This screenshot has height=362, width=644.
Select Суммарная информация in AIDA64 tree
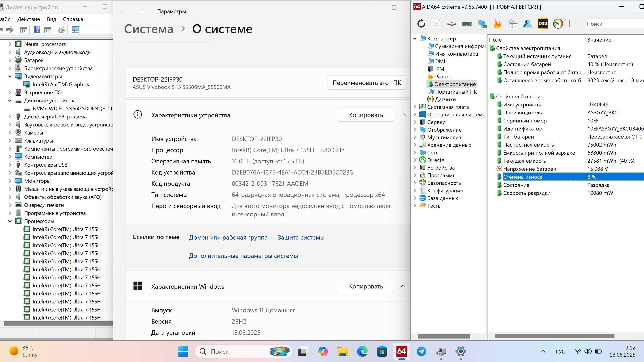460,46
